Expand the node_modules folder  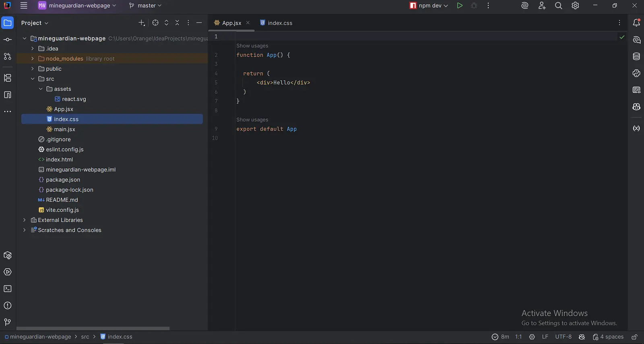click(x=33, y=59)
